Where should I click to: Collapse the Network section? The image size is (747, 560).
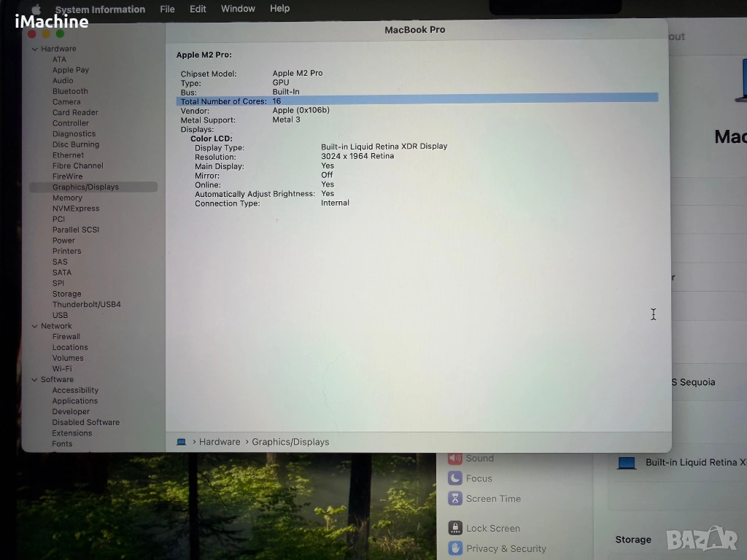34,326
